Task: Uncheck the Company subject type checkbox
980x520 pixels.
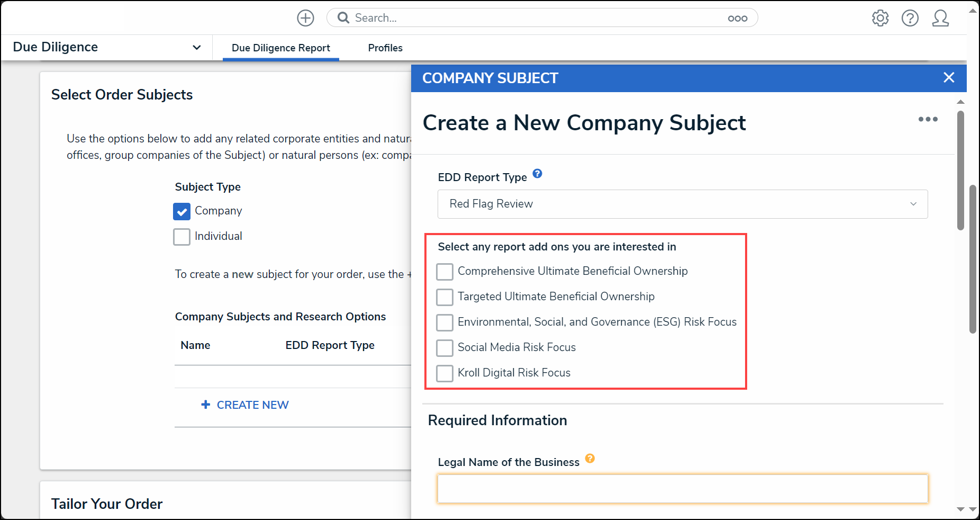Action: (182, 211)
